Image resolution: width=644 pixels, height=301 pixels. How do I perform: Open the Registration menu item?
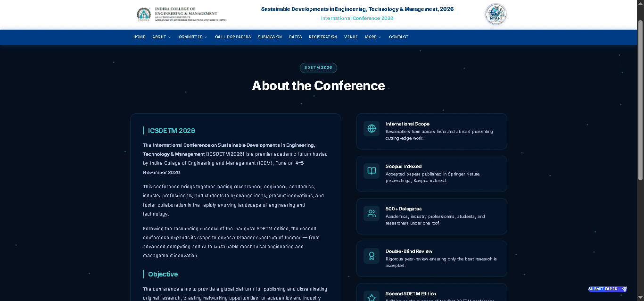(x=323, y=37)
